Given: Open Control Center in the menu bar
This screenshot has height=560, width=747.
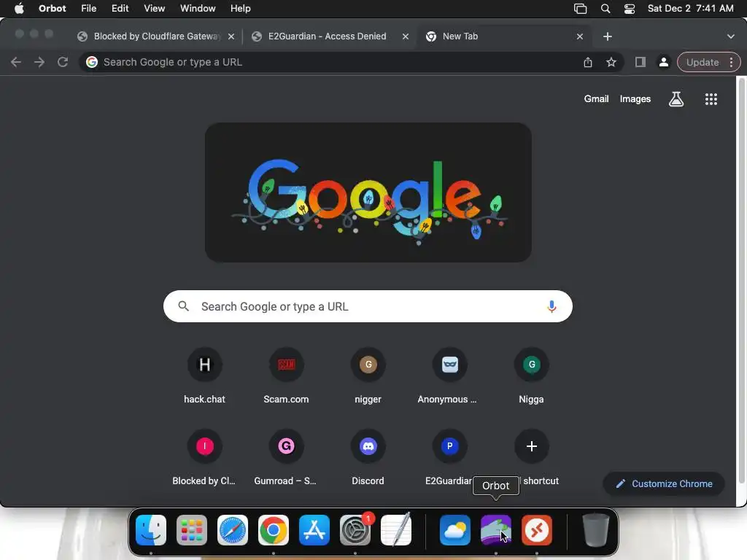Looking at the screenshot, I should click(630, 9).
